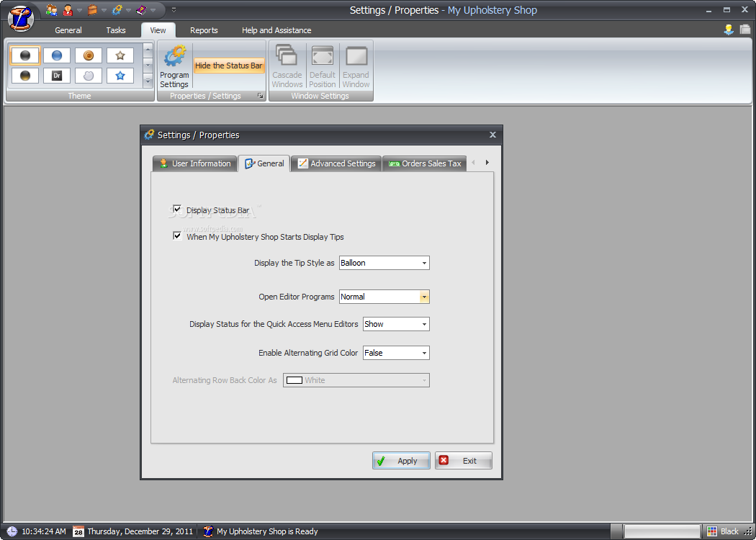The width and height of the screenshot is (756, 540).
Task: Open dropdown arrow next to briefcase icon
Action: click(104, 10)
